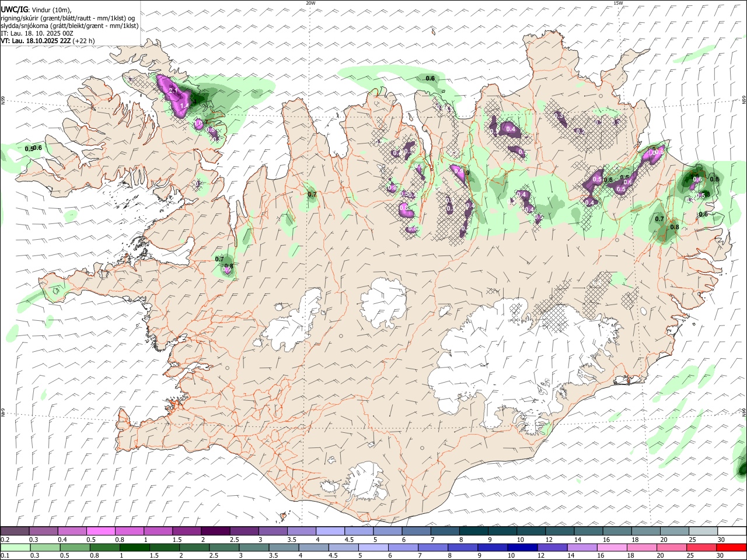The height and width of the screenshot is (560, 747).
Task: Click the top-row grey-teal swatch starting at 18
Action: point(645,531)
